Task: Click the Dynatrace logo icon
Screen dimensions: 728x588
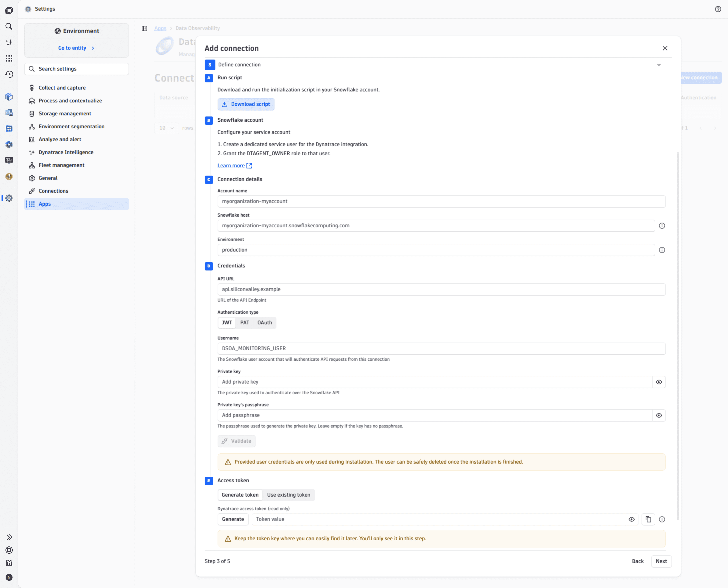Action: pos(9,10)
